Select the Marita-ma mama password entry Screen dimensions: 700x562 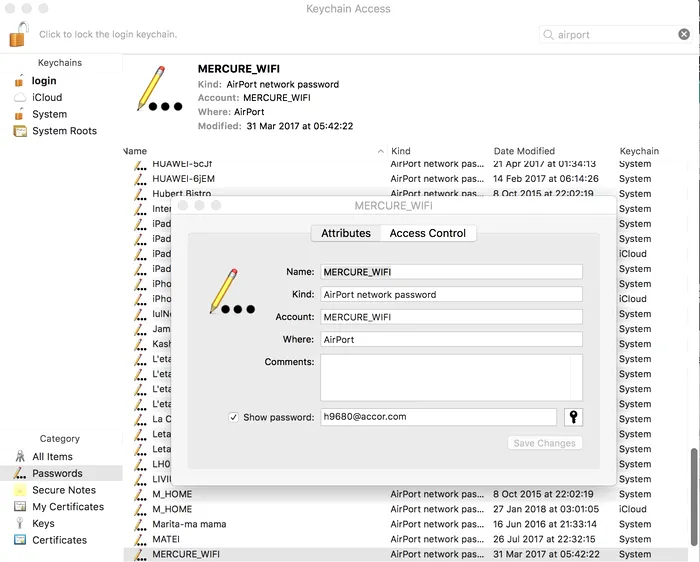[x=189, y=524]
